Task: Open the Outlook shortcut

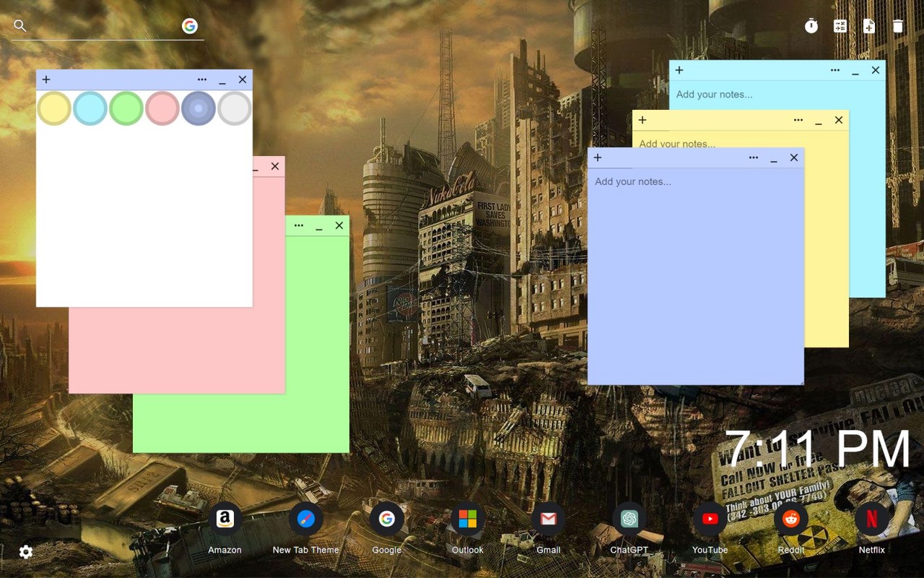Action: [x=467, y=519]
